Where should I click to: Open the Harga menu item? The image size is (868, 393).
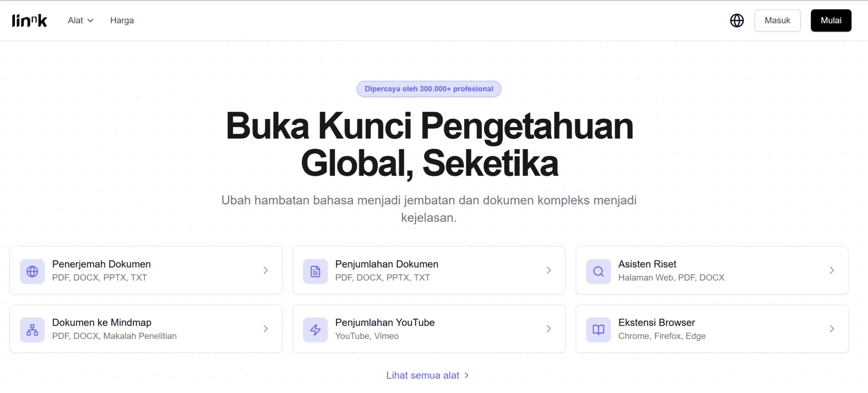(x=121, y=20)
